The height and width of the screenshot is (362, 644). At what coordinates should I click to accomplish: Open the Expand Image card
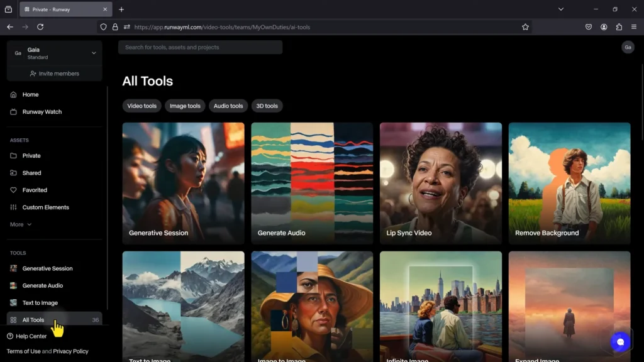point(569,307)
